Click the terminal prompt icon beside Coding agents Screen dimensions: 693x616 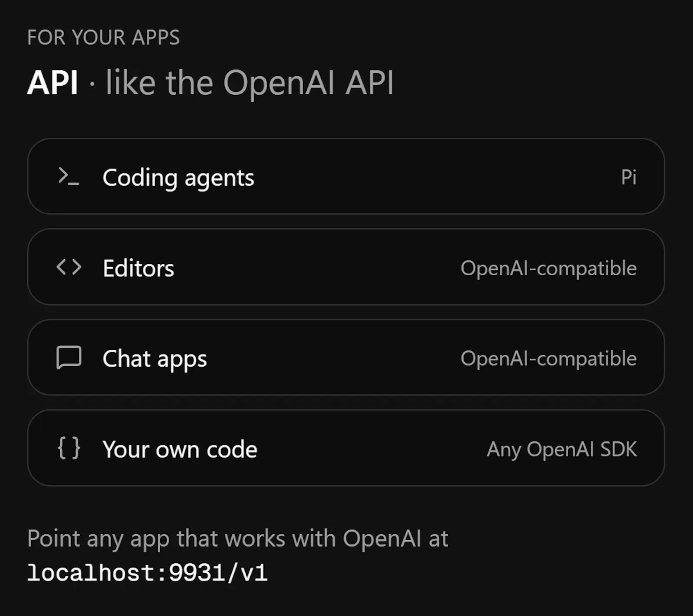coord(69,177)
